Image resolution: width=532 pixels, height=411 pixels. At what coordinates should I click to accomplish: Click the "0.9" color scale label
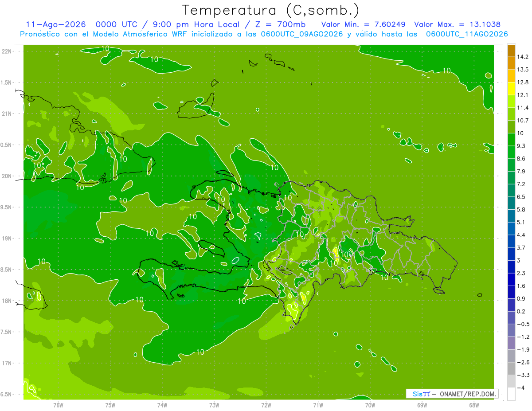(x=521, y=299)
